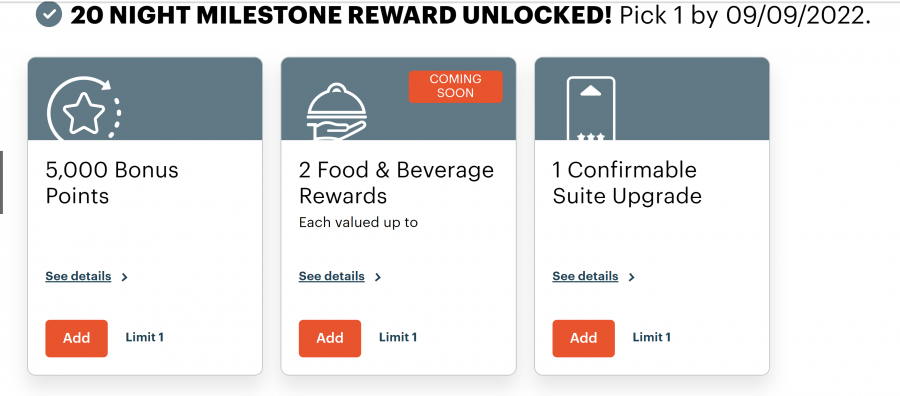Add the 1 Confirmable Suite Upgrade
This screenshot has width=900, height=396.
pyautogui.click(x=584, y=338)
